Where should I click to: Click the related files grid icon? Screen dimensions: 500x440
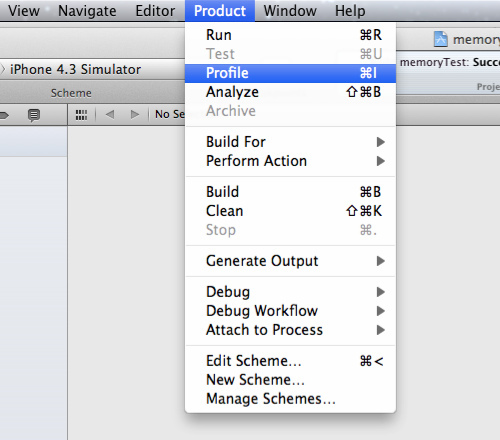pos(81,115)
